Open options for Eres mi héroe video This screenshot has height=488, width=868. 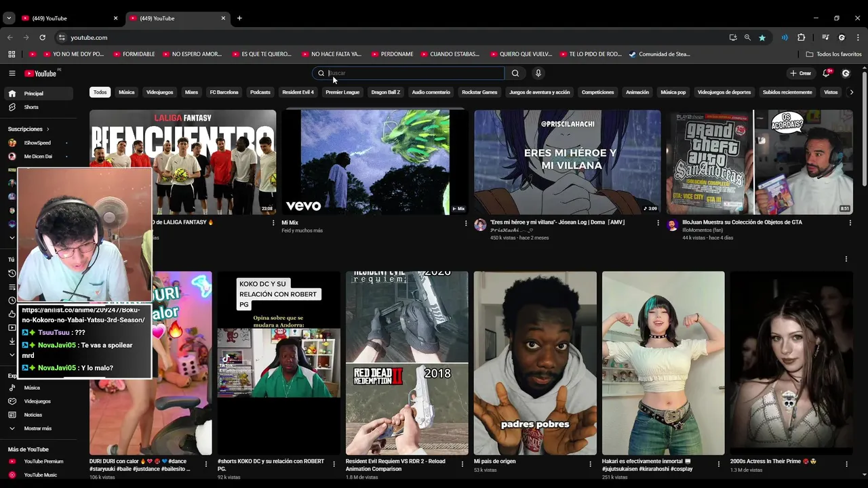point(658,223)
